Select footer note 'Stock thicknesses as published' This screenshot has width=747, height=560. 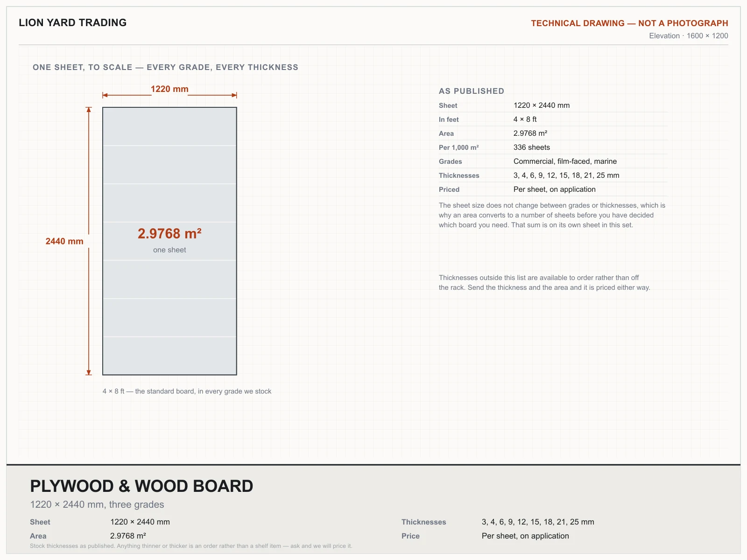tap(191, 546)
